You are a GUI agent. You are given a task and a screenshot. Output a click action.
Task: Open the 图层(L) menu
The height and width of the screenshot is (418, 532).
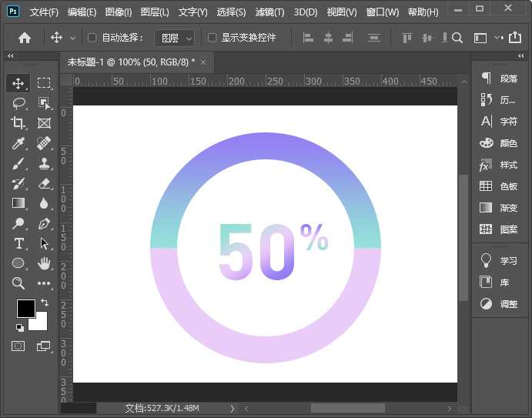tap(155, 12)
